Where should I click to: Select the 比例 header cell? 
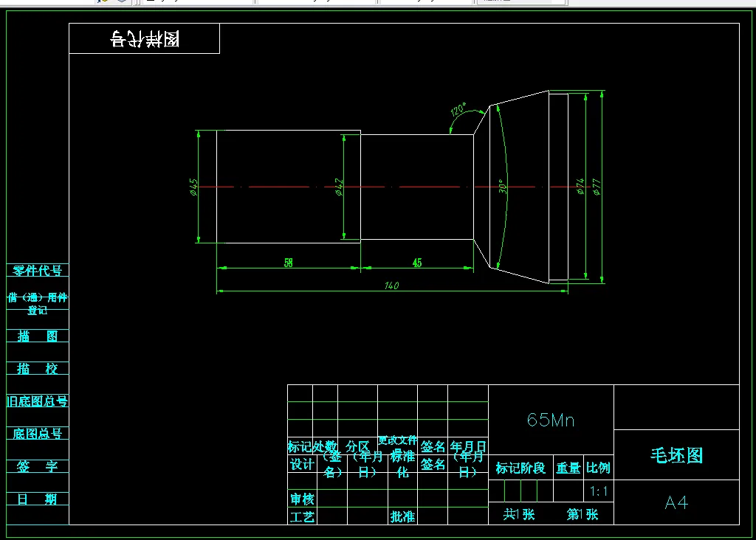(598, 468)
